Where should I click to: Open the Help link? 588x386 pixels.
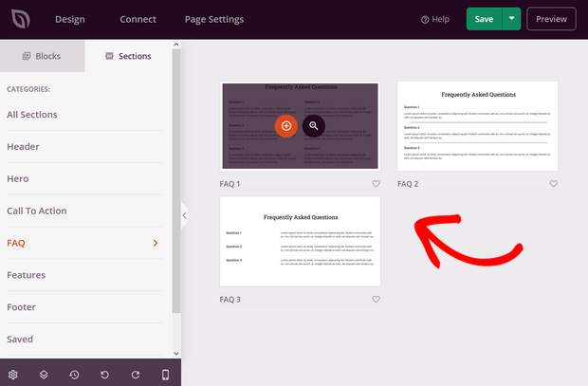(435, 19)
